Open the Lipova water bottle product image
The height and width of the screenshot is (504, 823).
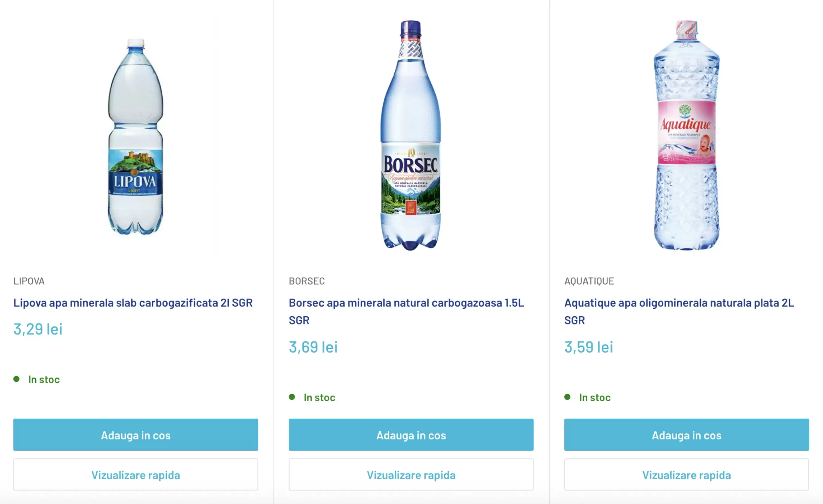136,137
